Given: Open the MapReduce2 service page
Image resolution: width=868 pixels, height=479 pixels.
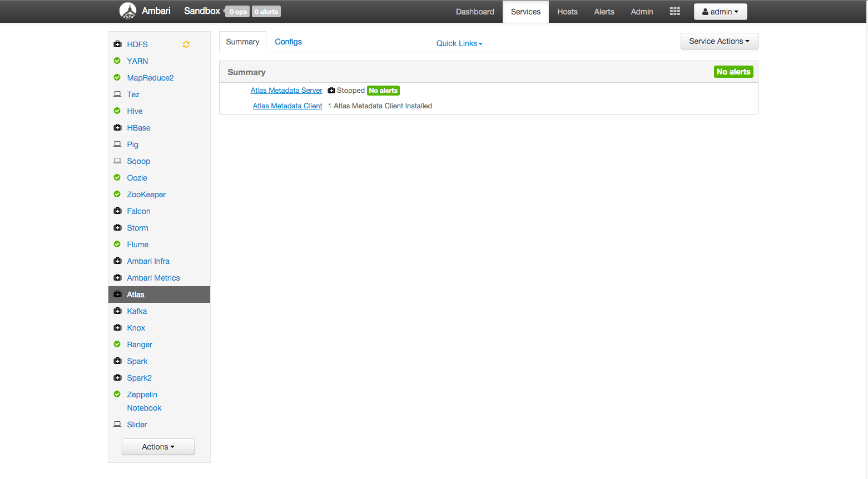Looking at the screenshot, I should 150,78.
